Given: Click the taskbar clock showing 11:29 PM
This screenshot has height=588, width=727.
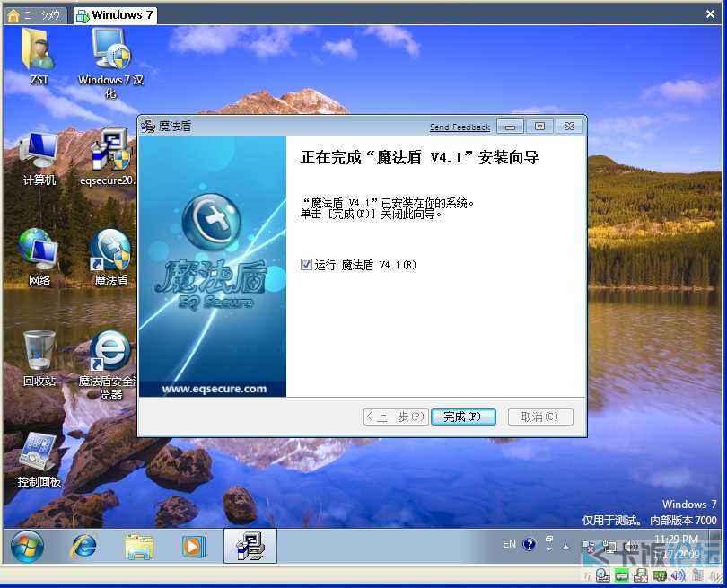Looking at the screenshot, I should [676, 547].
